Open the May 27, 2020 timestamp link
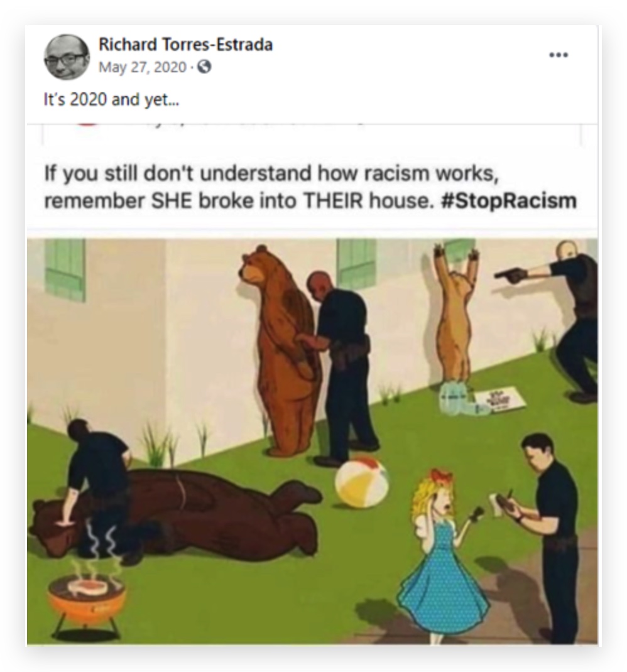Image resolution: width=627 pixels, height=672 pixels. coord(143,67)
